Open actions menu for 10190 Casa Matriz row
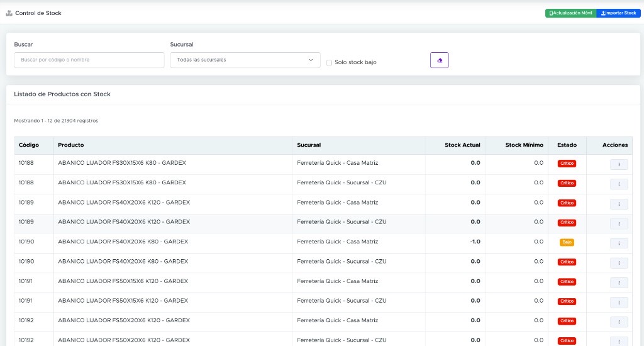 (619, 243)
